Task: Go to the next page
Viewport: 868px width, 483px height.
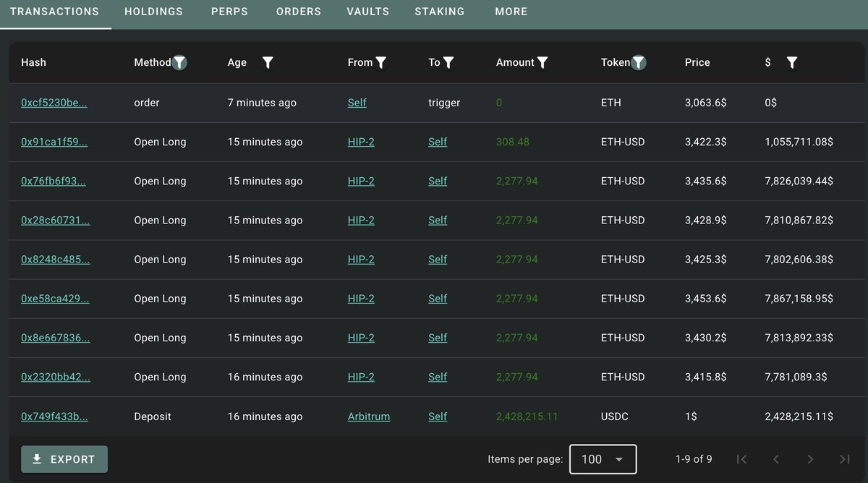Action: [810, 459]
